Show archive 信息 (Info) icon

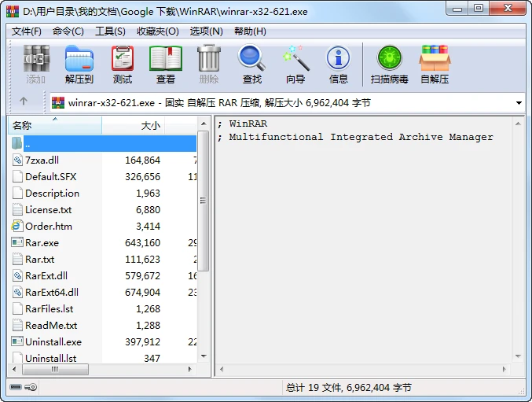click(338, 65)
